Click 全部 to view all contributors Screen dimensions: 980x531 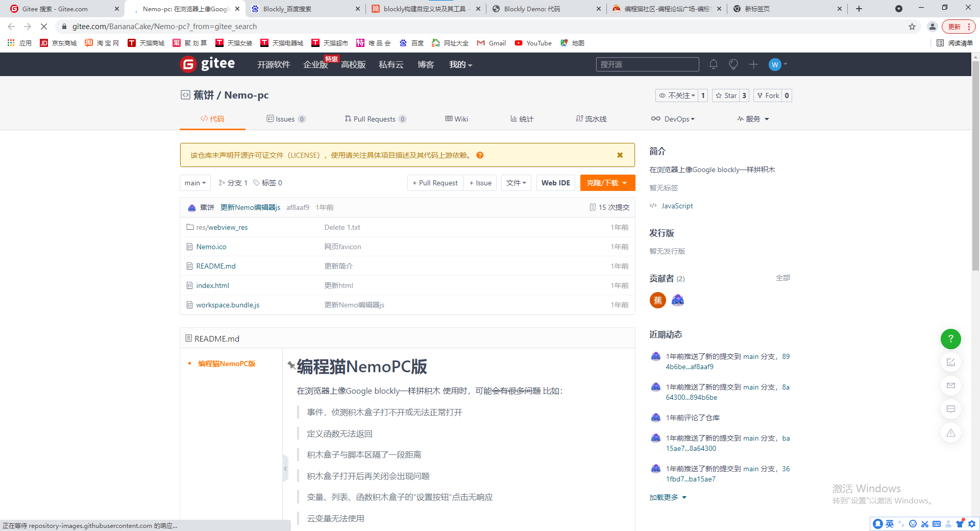tap(783, 278)
